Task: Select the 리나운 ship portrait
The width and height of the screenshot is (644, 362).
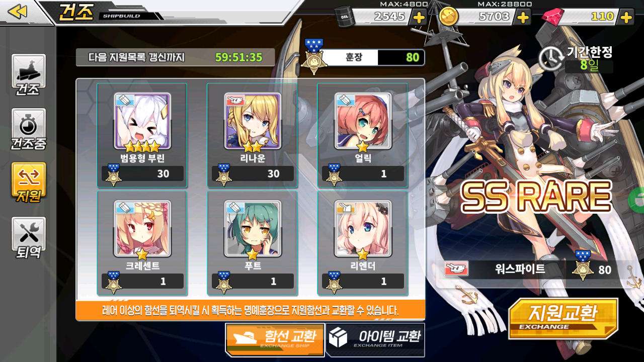Action: pos(253,121)
